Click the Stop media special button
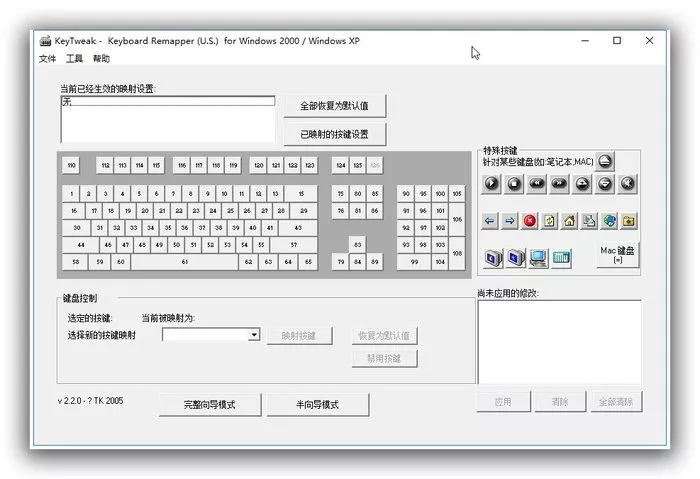Viewport: 700px width, 479px height. [x=514, y=183]
